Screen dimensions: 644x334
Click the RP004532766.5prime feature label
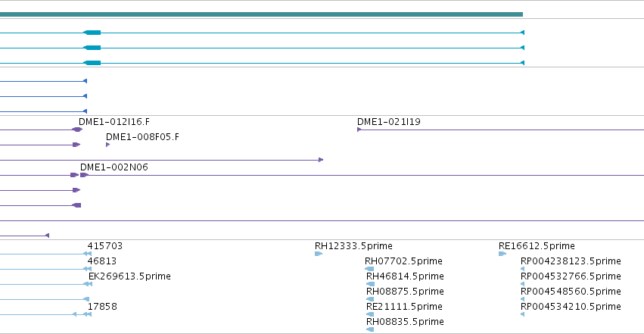pyautogui.click(x=571, y=276)
